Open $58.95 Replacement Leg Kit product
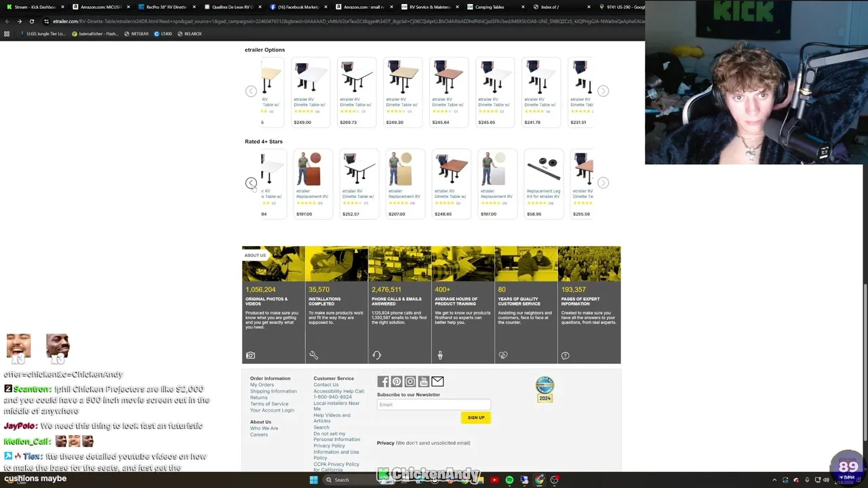This screenshot has width=868, height=488. point(543,184)
